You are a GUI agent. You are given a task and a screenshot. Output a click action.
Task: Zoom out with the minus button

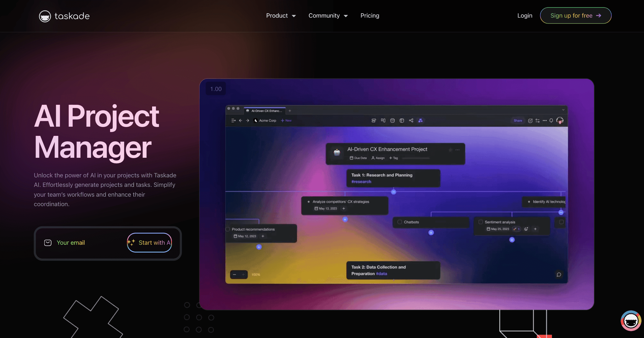click(235, 275)
